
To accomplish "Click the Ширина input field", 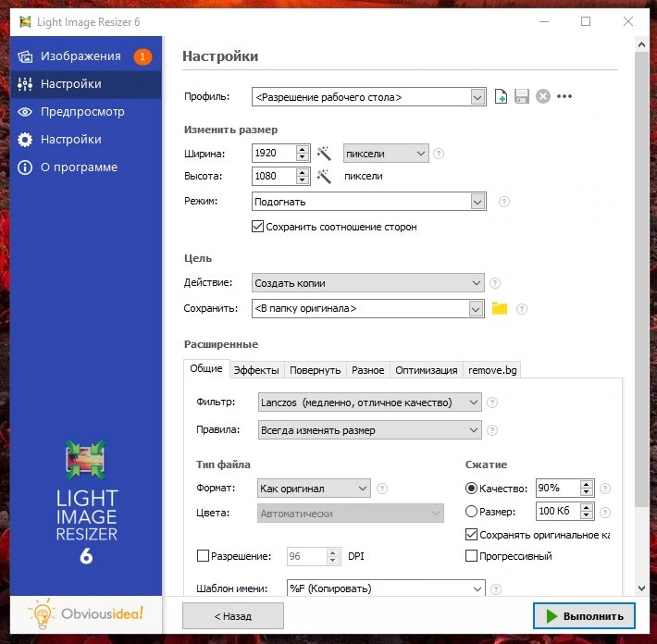I will (274, 153).
